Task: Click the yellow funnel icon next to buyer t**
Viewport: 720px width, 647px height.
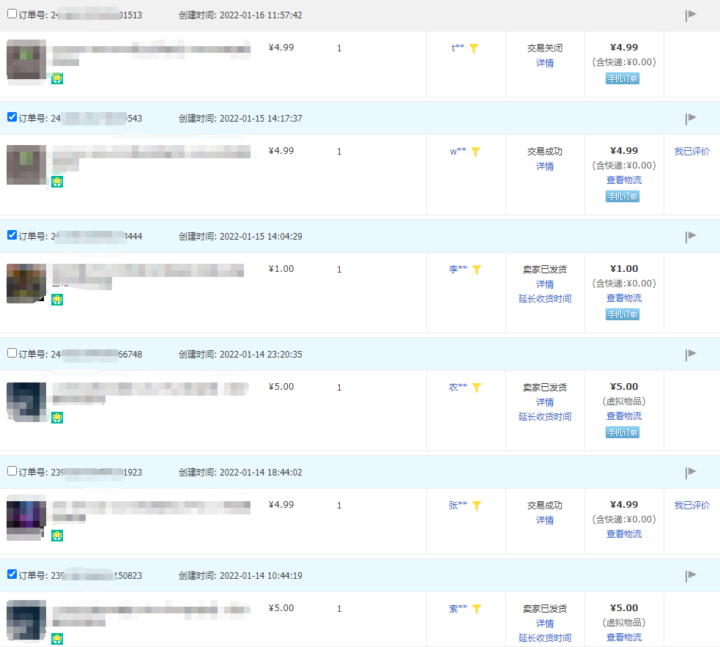Action: pyautogui.click(x=475, y=48)
